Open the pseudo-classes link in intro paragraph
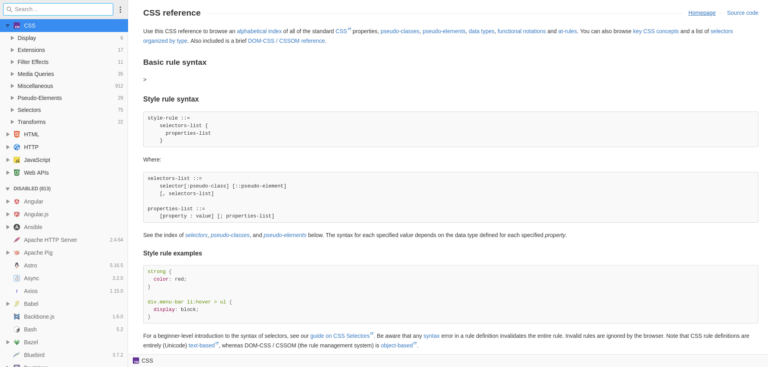The image size is (768, 367). pyautogui.click(x=400, y=31)
